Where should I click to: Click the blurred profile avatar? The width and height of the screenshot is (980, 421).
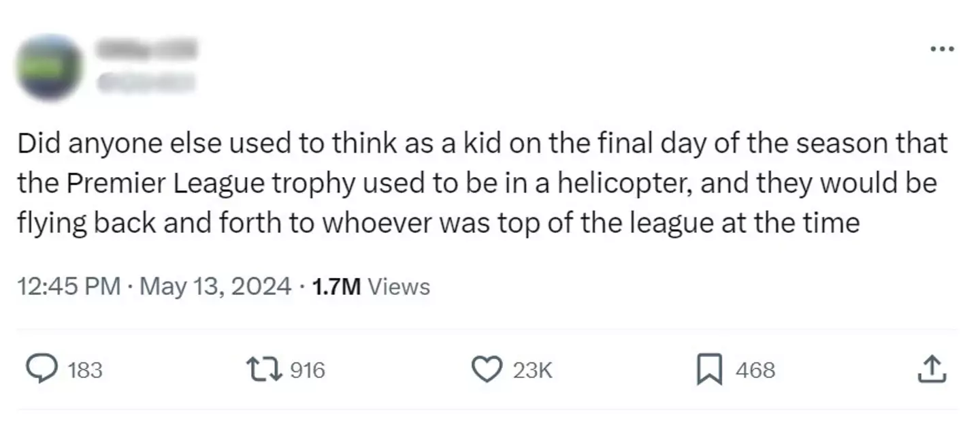point(49,67)
